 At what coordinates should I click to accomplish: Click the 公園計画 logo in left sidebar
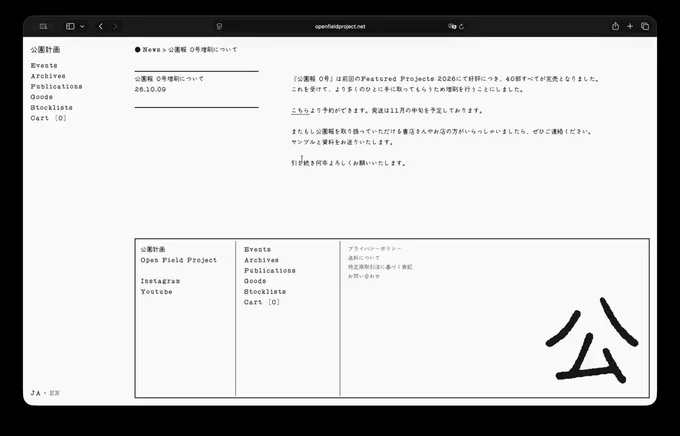tap(45, 50)
